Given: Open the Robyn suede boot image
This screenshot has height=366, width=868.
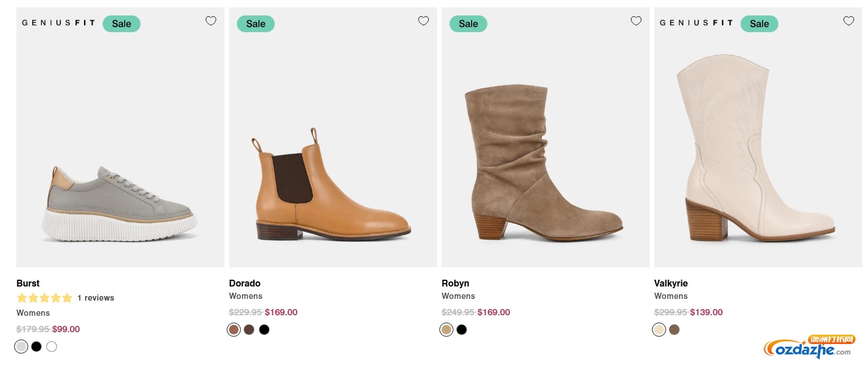Looking at the screenshot, I should pos(541,164).
